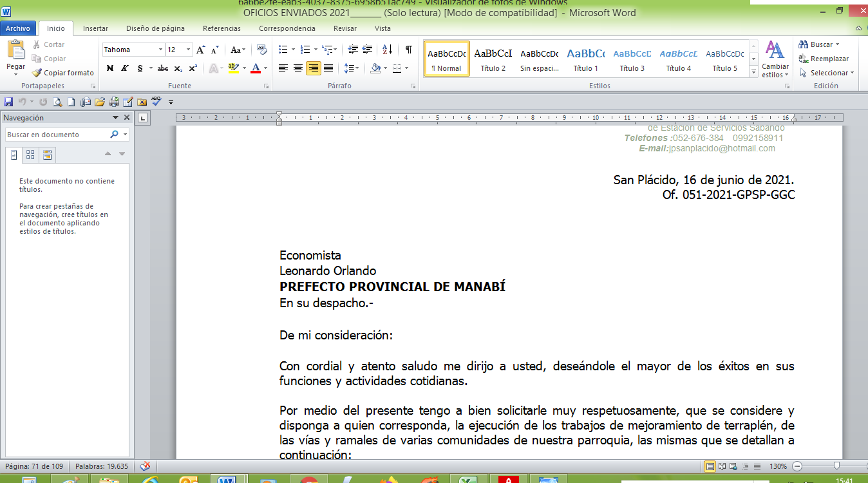Click the zoom slider in status bar
Screen dimensions: 868x483
[836, 466]
